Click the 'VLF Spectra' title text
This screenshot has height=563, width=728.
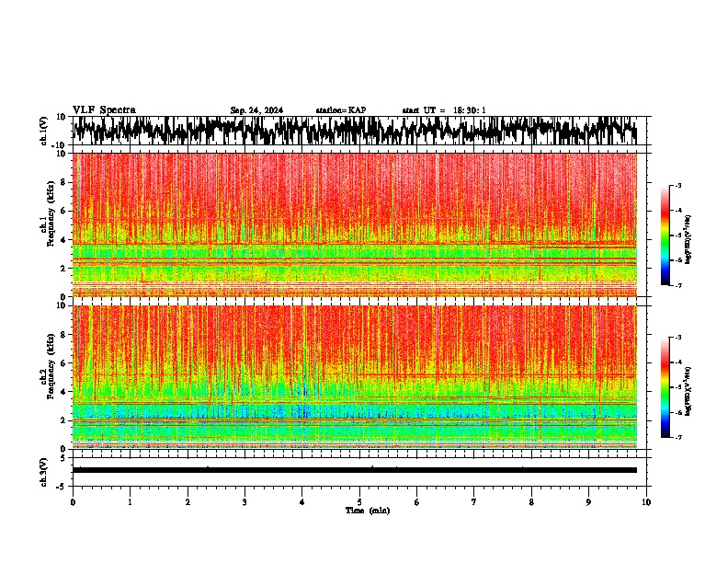[104, 110]
